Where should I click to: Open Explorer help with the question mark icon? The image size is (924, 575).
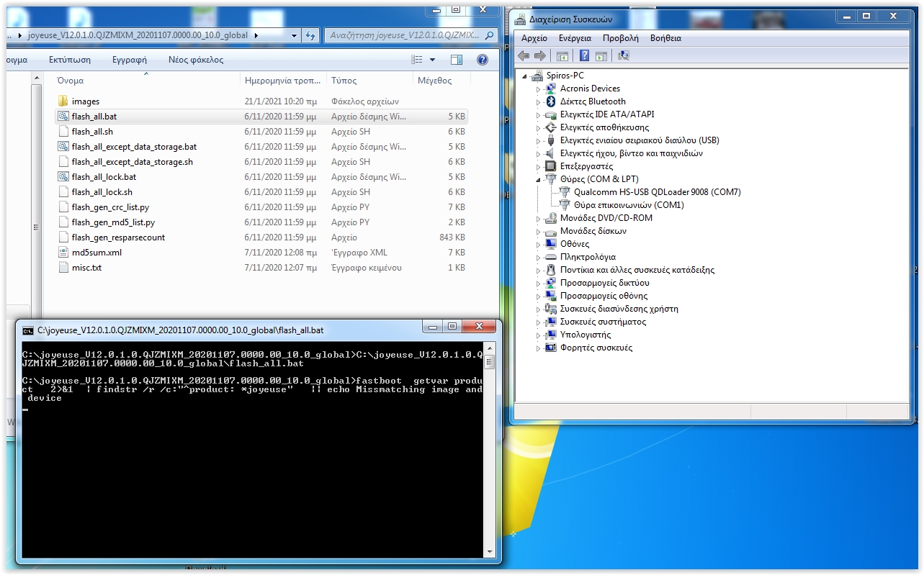tap(483, 60)
